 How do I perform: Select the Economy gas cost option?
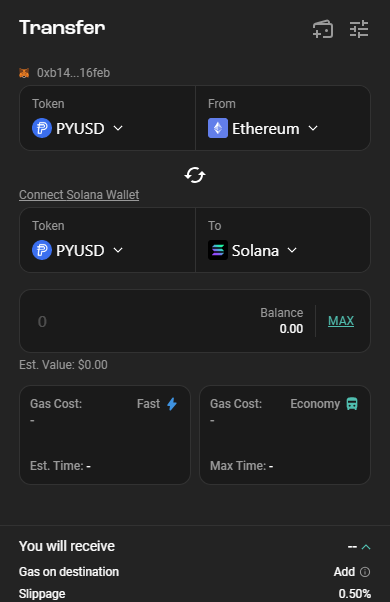(x=285, y=435)
